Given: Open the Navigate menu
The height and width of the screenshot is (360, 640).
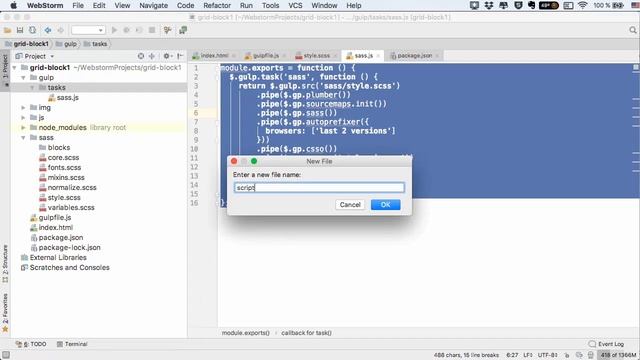Looking at the screenshot, I should tap(153, 5).
